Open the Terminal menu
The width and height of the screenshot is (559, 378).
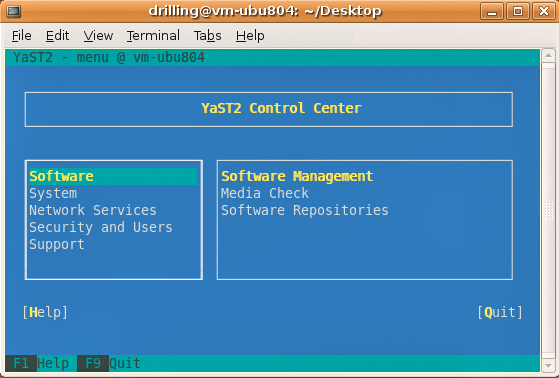tap(153, 36)
